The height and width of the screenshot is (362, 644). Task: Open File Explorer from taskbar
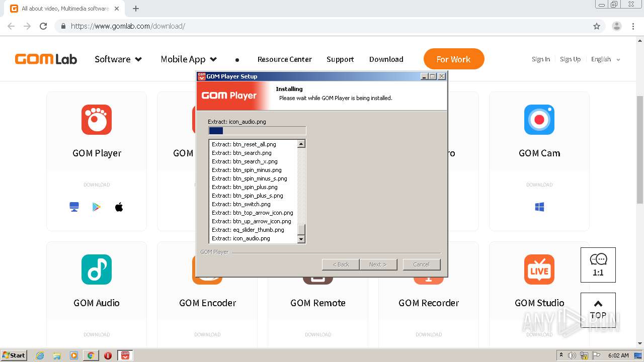click(x=57, y=355)
